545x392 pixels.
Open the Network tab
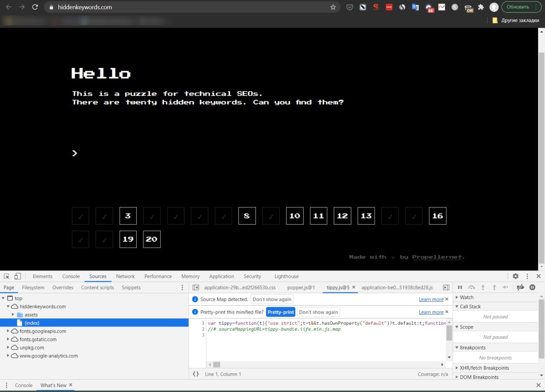[x=125, y=276]
